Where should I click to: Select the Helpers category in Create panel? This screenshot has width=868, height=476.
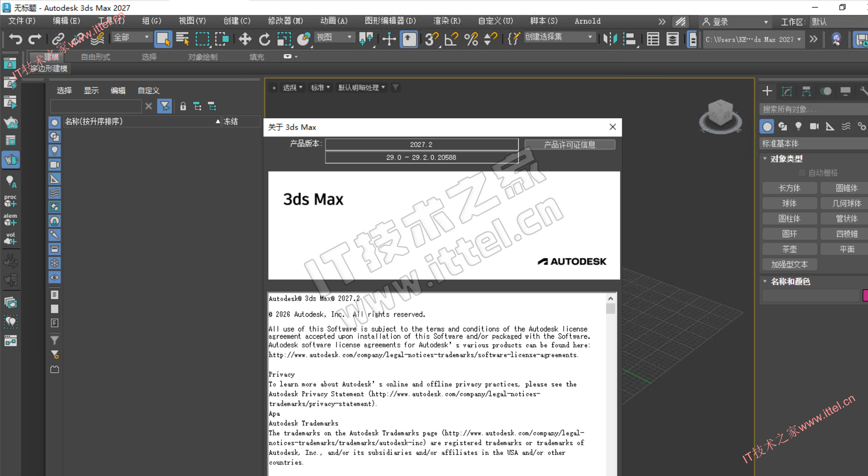(x=830, y=127)
